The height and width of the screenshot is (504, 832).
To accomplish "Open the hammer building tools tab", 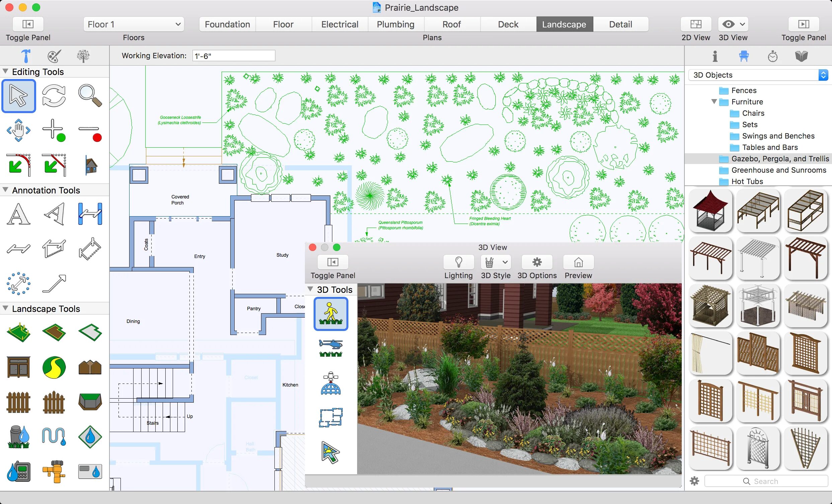I will point(26,56).
